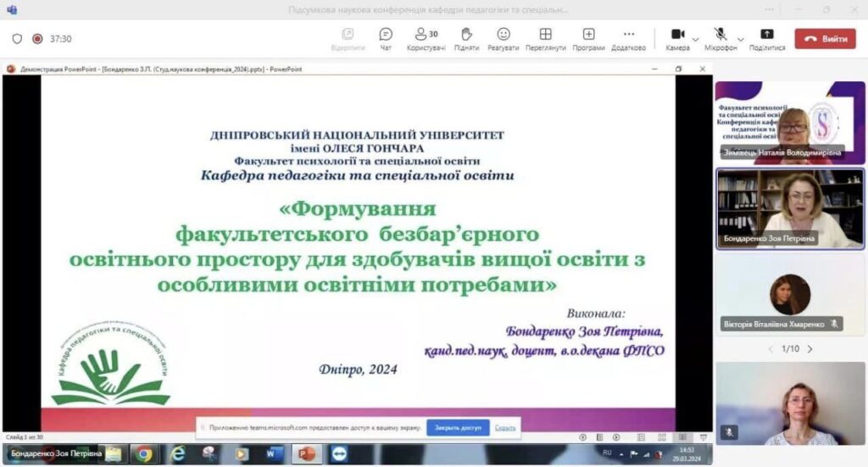Expand microphone options dropdown arrow
This screenshot has width=868, height=467.
[741, 40]
